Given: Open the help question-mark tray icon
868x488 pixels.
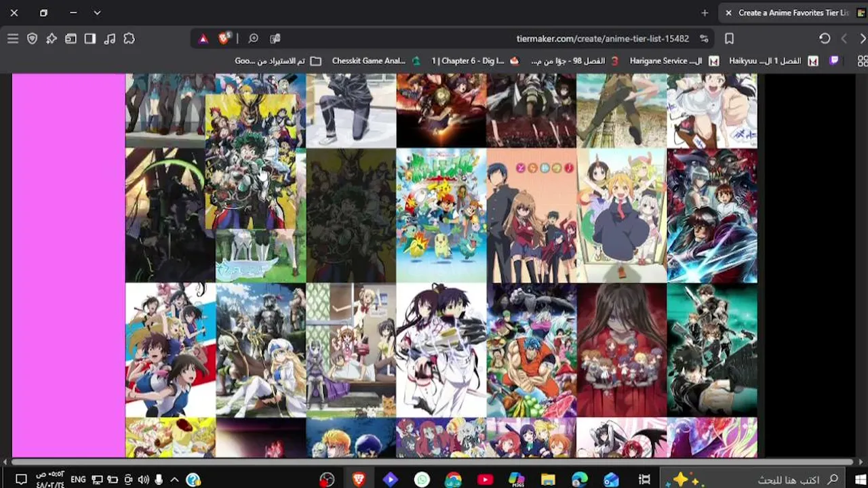Looking at the screenshot, I should [193, 479].
